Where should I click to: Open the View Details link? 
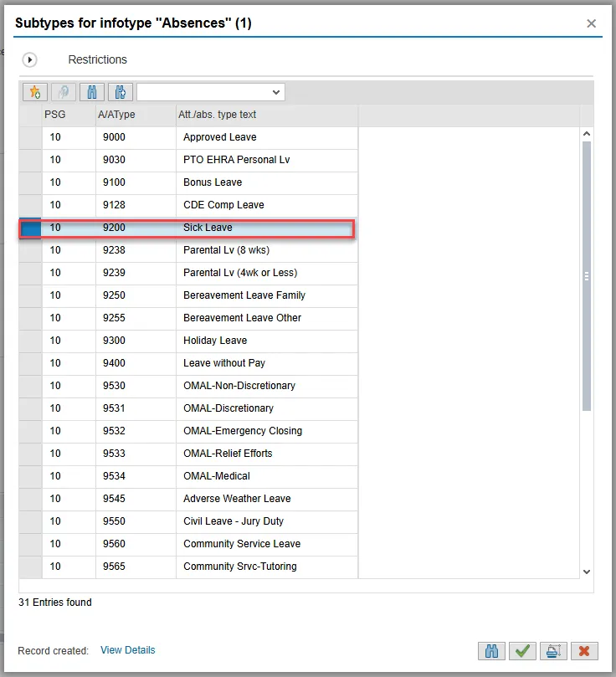[127, 650]
